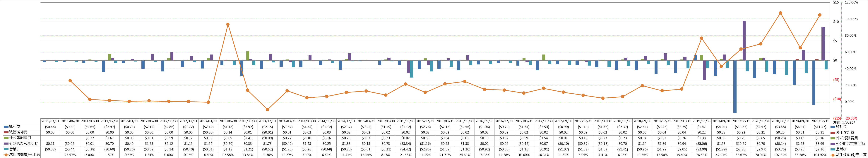This screenshot has height=158, width=868.
Task: Click the その他の営業活動 cell $10.29 under 2019/12/31
Action: [741, 144]
